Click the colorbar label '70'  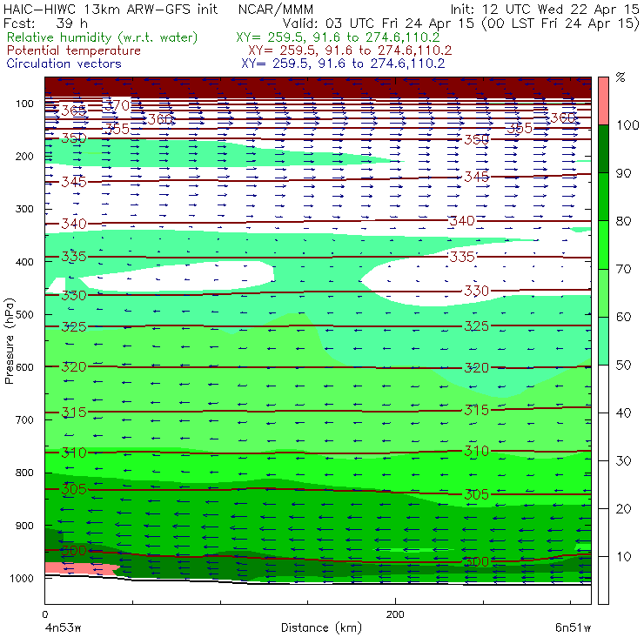click(x=623, y=269)
